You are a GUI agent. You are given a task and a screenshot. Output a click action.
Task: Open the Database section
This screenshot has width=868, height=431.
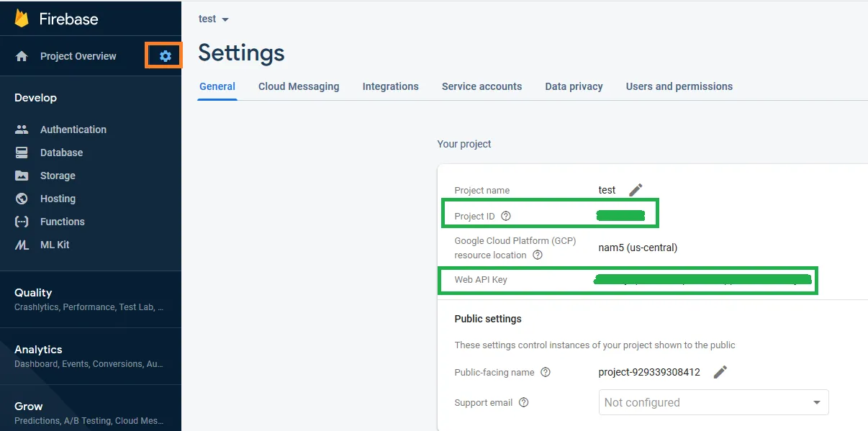(61, 153)
